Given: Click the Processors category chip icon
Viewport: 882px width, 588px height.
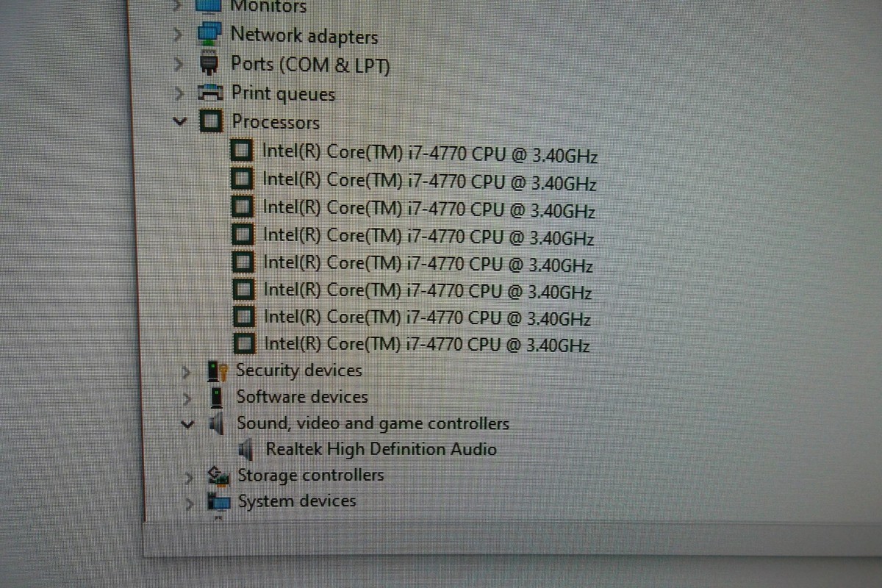Looking at the screenshot, I should point(212,121).
